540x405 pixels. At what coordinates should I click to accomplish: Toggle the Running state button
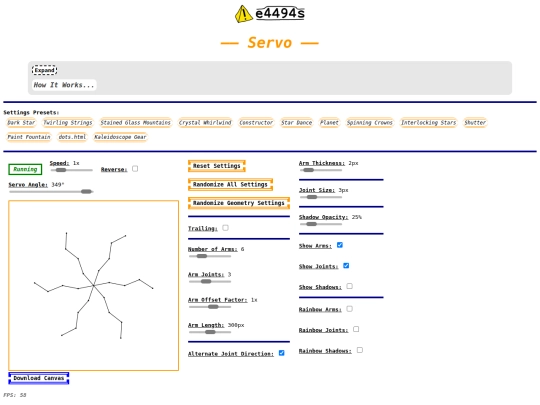[25, 169]
